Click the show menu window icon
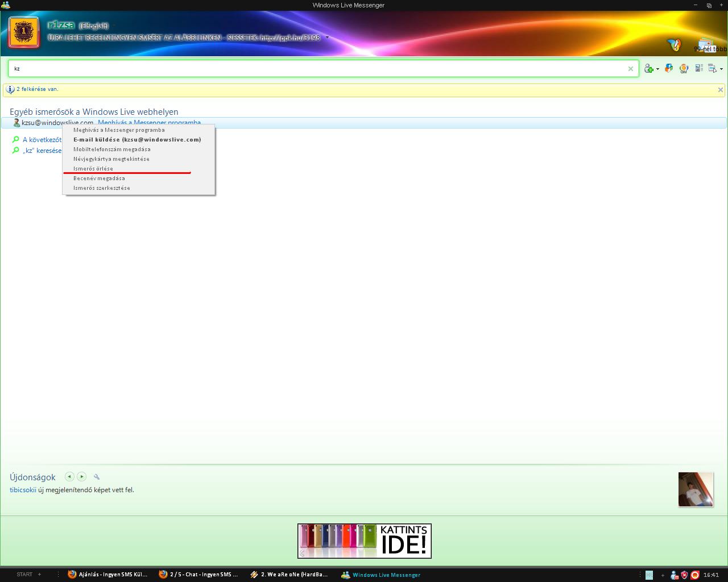728x582 pixels. click(712, 69)
